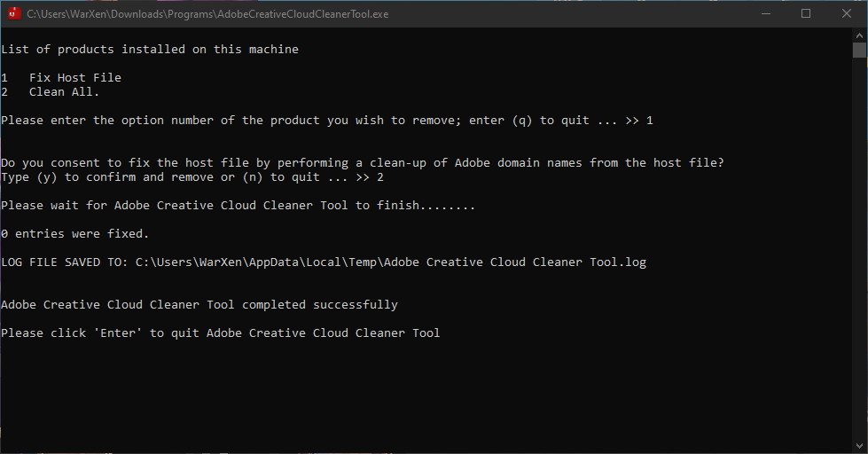
Task: Click the scrollbar up arrow
Action: pyautogui.click(x=859, y=35)
